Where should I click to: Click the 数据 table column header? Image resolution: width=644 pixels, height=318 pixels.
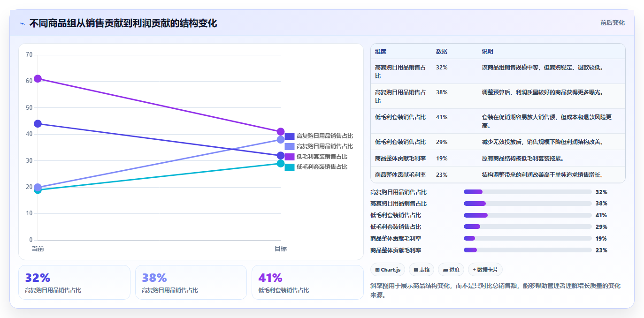coord(442,51)
